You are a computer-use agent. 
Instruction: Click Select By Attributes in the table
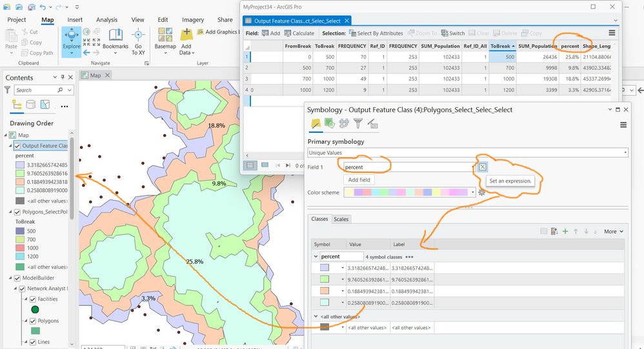point(376,34)
